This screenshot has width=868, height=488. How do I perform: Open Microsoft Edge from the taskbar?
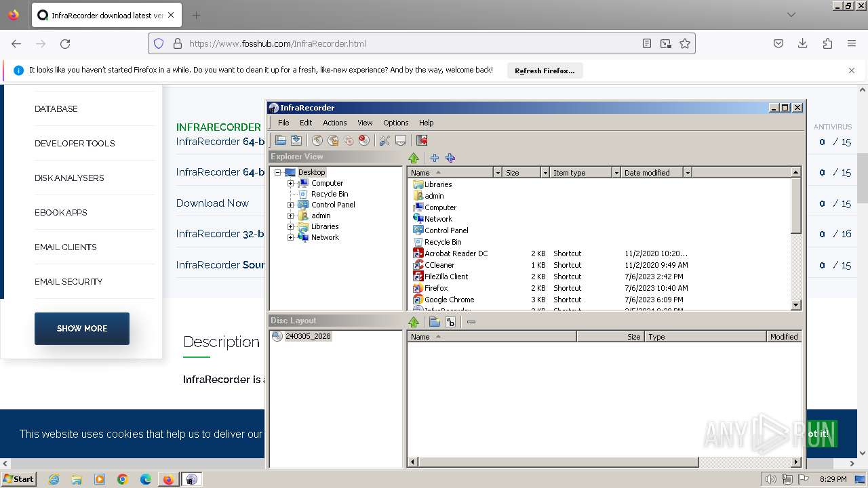pos(146,479)
